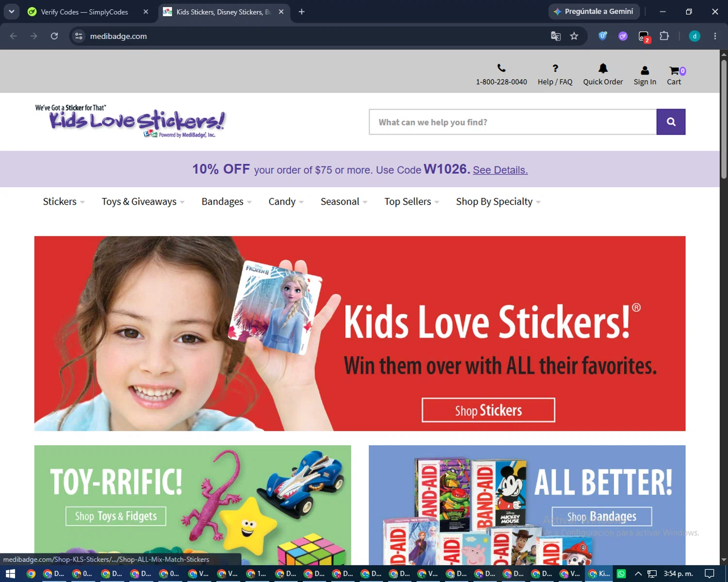Click the Shop Bandages button

click(602, 516)
